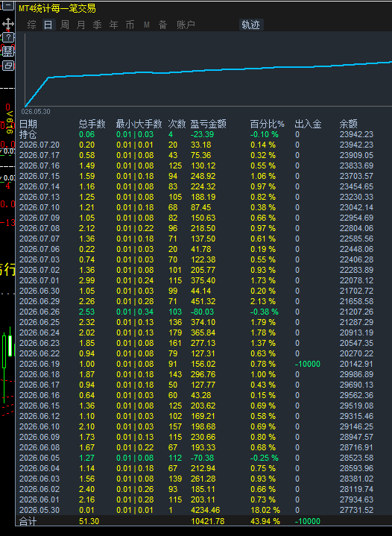The width and height of the screenshot is (392, 536).
Task: Open the 备 notes tab
Action: pos(163,25)
